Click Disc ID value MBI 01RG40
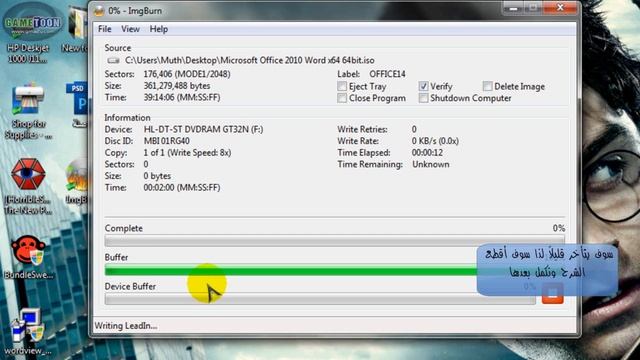The image size is (640, 360). click(167, 141)
